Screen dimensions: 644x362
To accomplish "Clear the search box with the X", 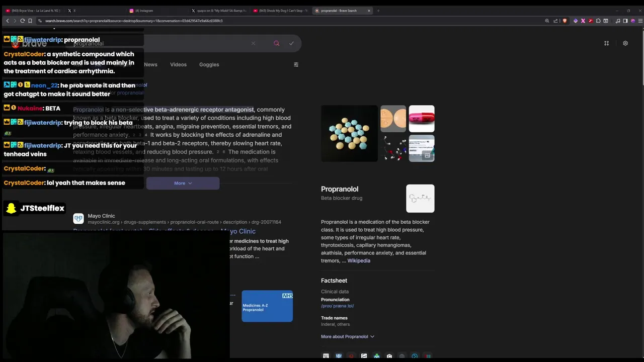I will 253,43.
